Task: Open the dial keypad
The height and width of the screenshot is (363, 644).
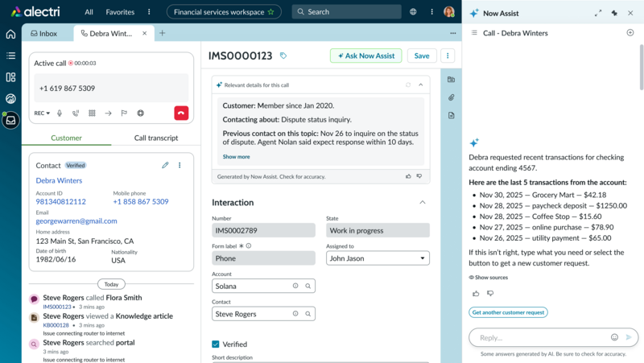Action: coord(92,113)
